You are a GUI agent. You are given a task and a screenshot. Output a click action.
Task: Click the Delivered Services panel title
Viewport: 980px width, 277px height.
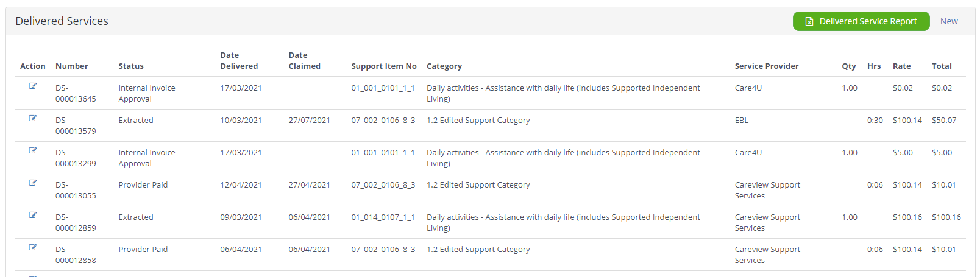pos(62,21)
